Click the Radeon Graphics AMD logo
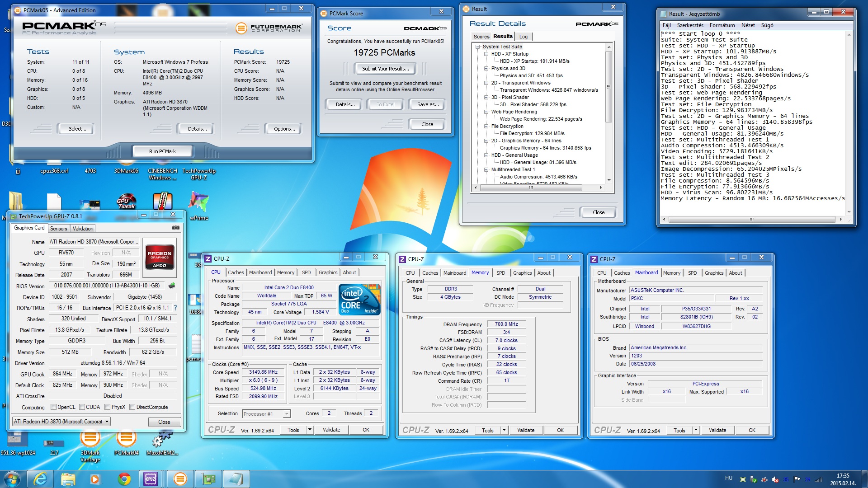868x488 pixels. coord(160,256)
